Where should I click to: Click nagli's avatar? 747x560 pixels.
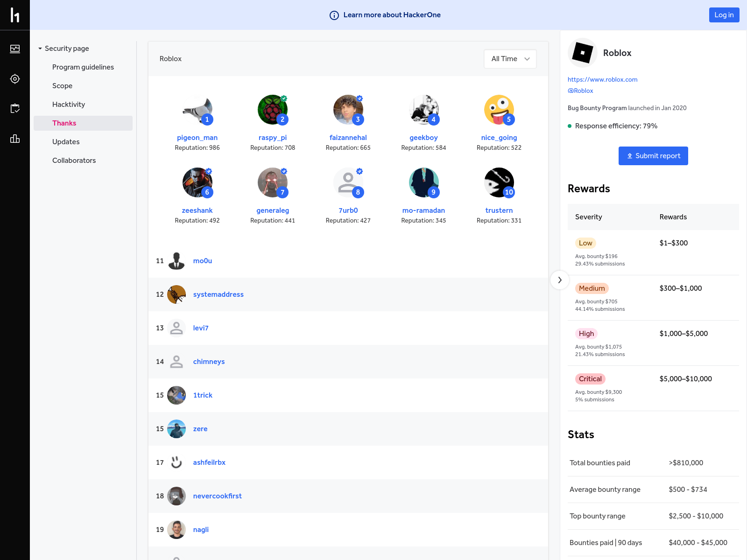pyautogui.click(x=176, y=530)
